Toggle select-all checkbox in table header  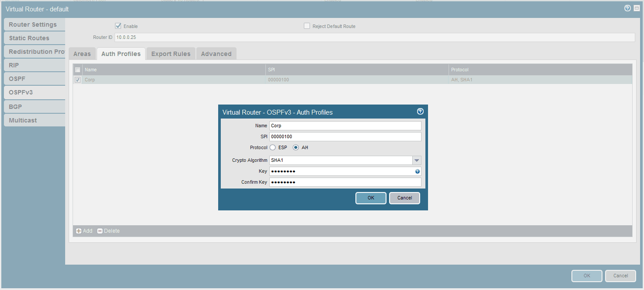77,70
